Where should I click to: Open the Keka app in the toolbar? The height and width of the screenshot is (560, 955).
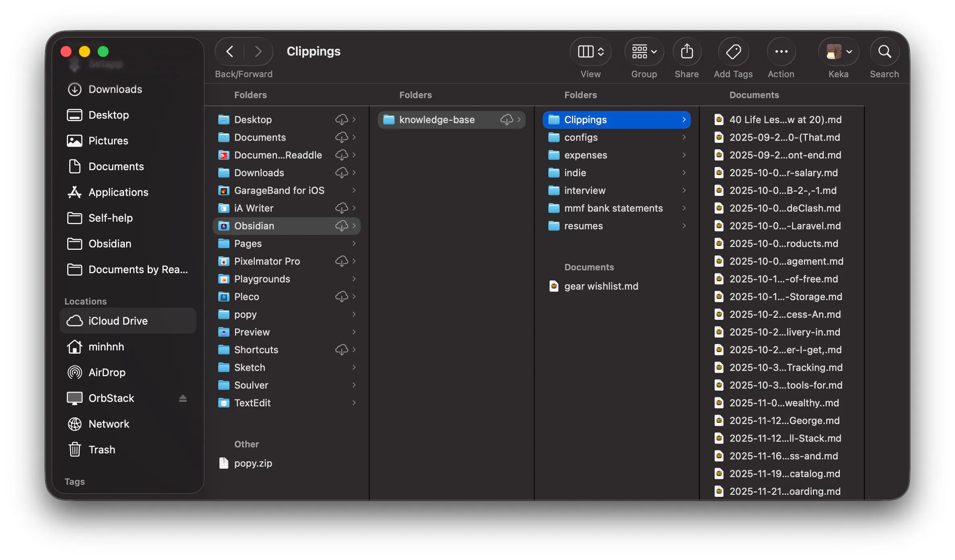click(x=834, y=51)
